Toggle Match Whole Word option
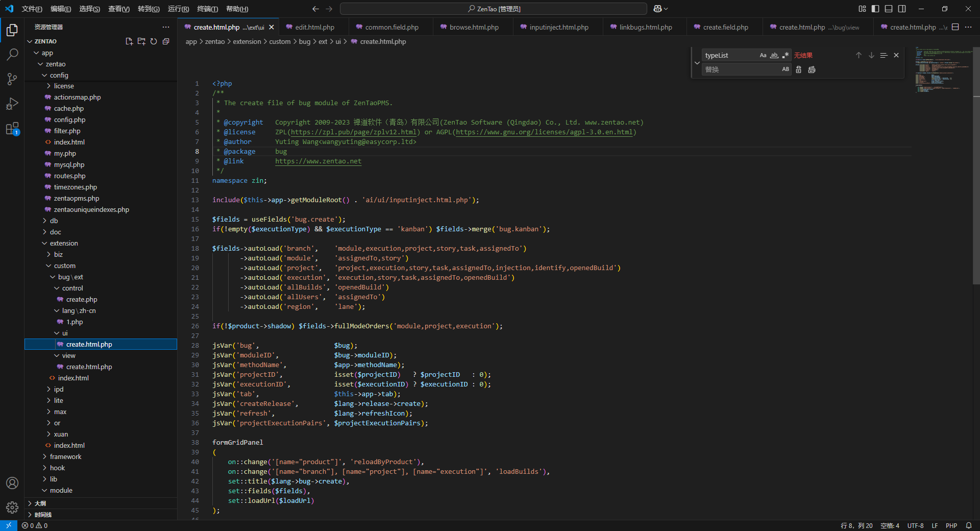The image size is (980, 531). (x=774, y=55)
